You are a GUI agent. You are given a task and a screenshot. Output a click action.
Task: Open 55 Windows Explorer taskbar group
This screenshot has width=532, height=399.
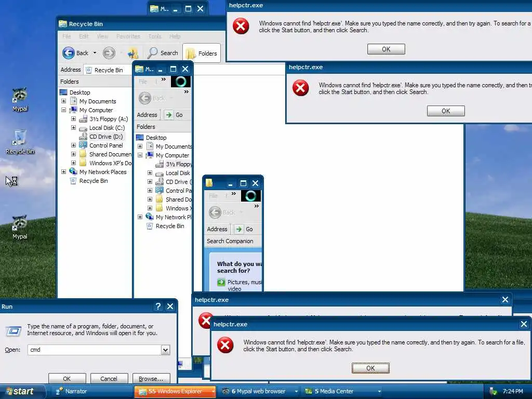[175, 392]
